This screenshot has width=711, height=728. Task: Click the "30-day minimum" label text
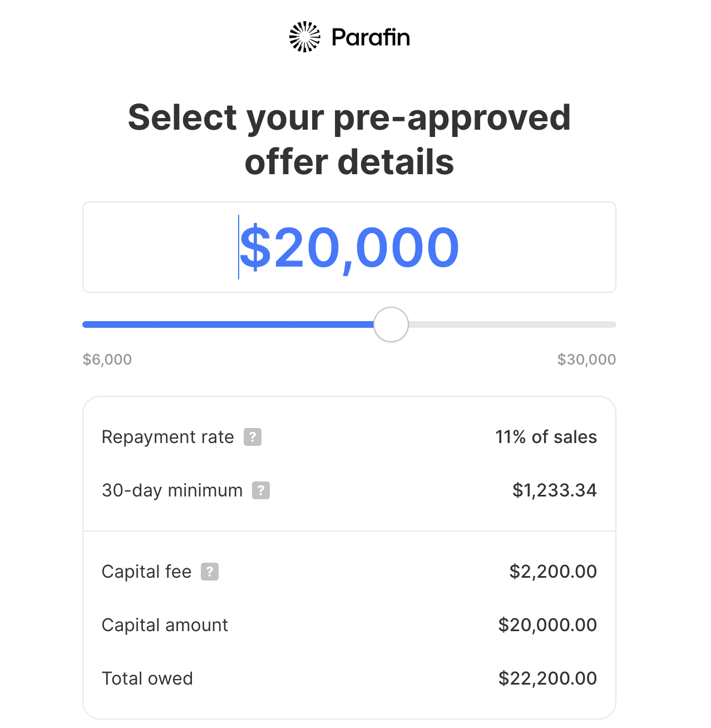[x=172, y=490]
